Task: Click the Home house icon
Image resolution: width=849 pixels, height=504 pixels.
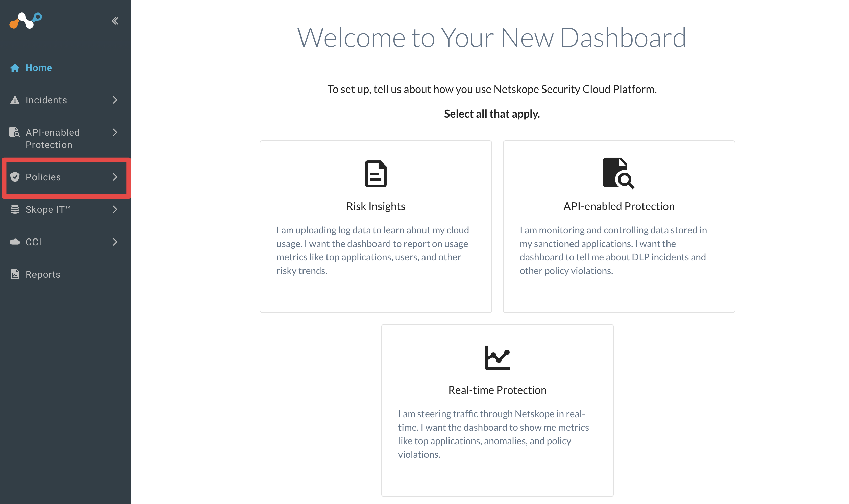Action: pyautogui.click(x=15, y=68)
